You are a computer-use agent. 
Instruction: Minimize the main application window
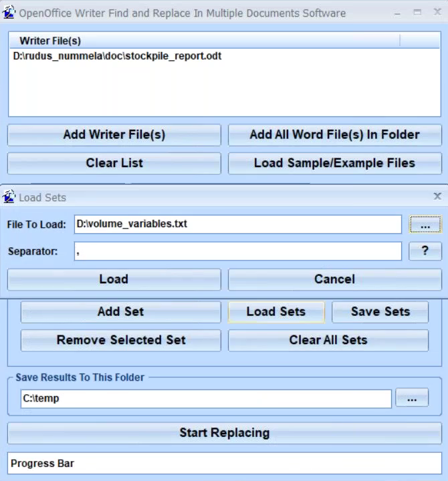[397, 13]
